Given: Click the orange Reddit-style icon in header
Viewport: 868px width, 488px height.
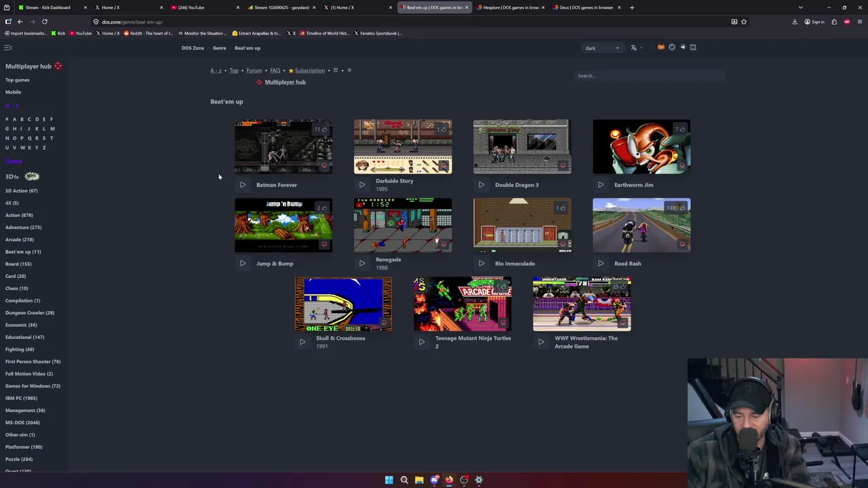Looking at the screenshot, I should pyautogui.click(x=661, y=47).
